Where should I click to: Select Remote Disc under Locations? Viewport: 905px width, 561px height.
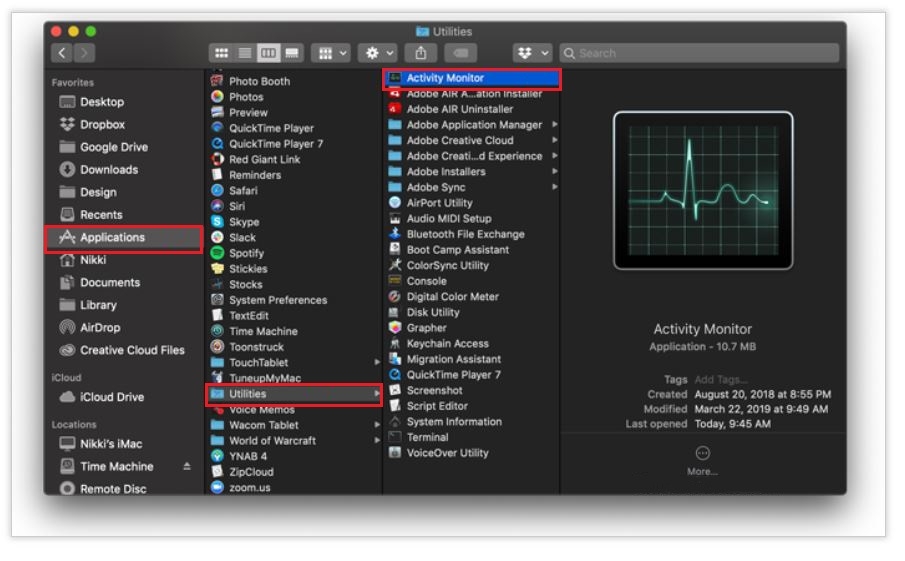(113, 489)
